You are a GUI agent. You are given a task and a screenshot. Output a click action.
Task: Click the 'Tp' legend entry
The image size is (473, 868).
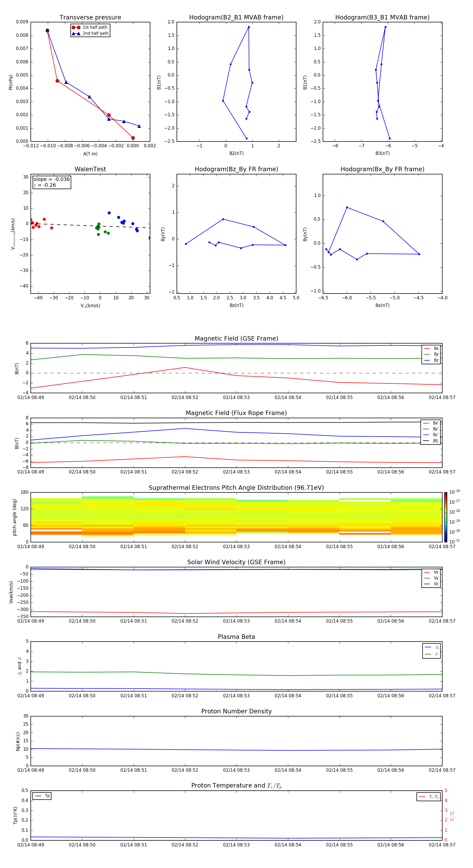(x=42, y=796)
